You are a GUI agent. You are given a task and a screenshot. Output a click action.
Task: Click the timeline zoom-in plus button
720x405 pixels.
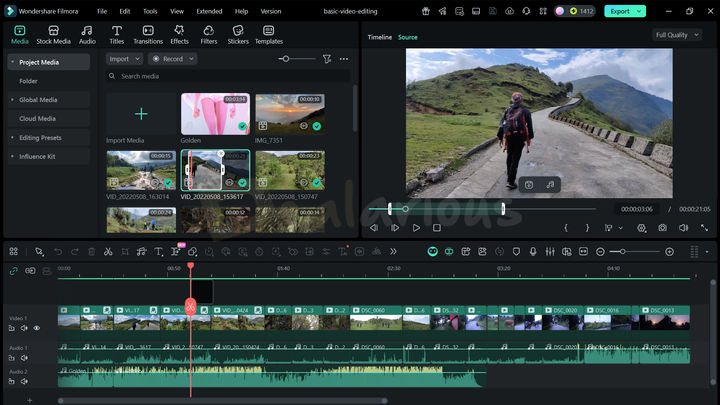pyautogui.click(x=669, y=252)
